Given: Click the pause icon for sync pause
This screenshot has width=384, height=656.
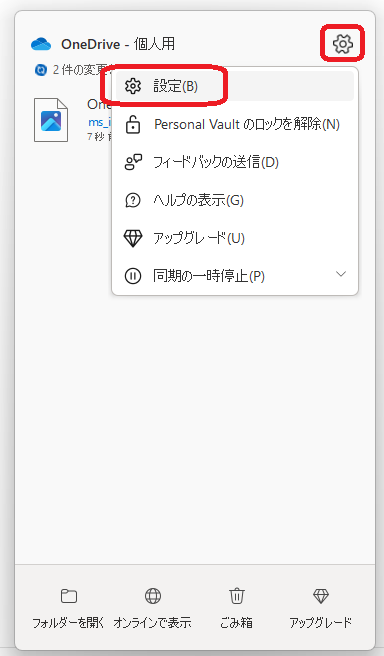Looking at the screenshot, I should [133, 276].
